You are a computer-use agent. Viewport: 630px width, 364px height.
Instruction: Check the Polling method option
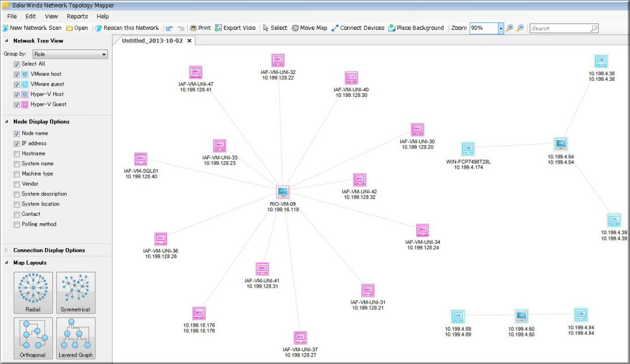(x=17, y=224)
